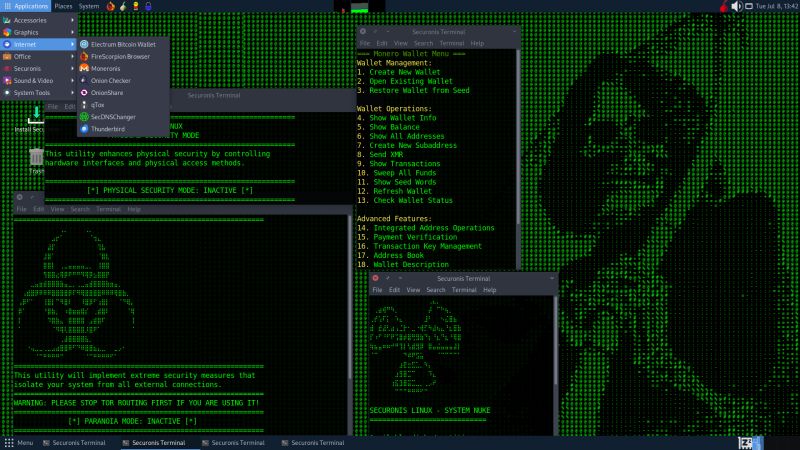
Task: Click 'SECURONIS LINUX - SYSTEM NUKE' heading
Action: tap(430, 410)
